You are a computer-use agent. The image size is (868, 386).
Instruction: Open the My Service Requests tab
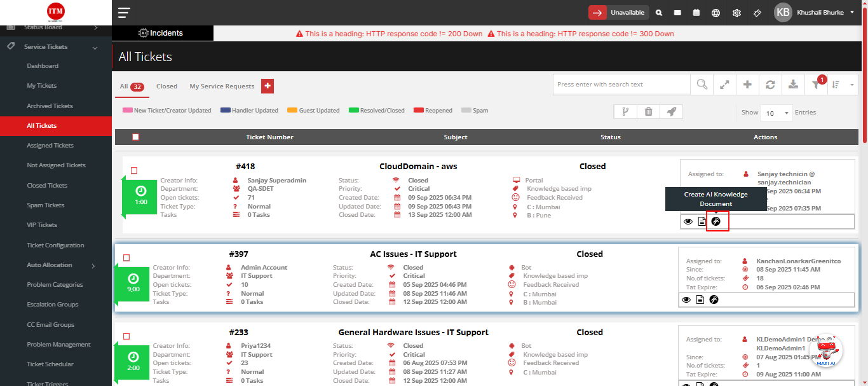[222, 86]
